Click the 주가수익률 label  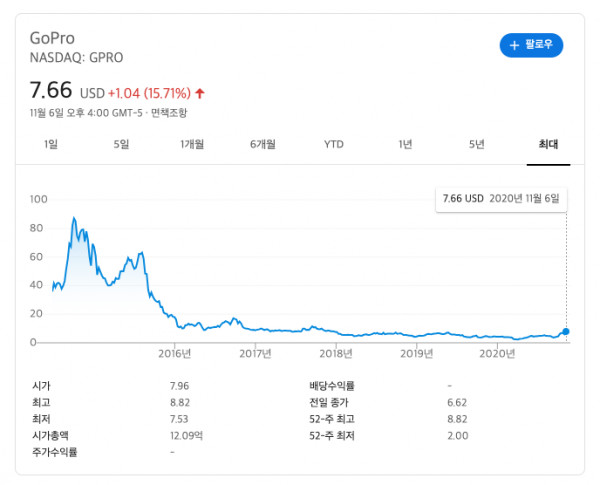click(55, 452)
